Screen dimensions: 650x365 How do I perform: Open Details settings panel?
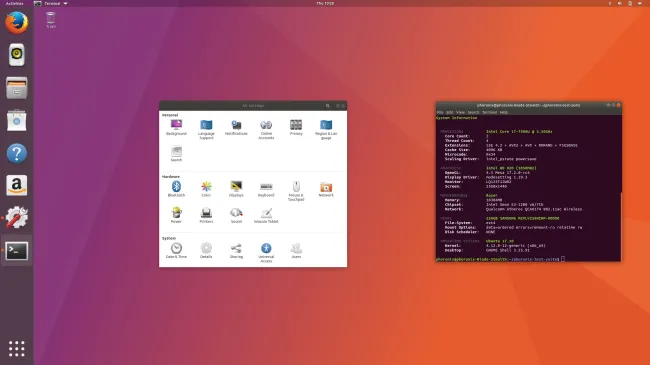tap(206, 251)
